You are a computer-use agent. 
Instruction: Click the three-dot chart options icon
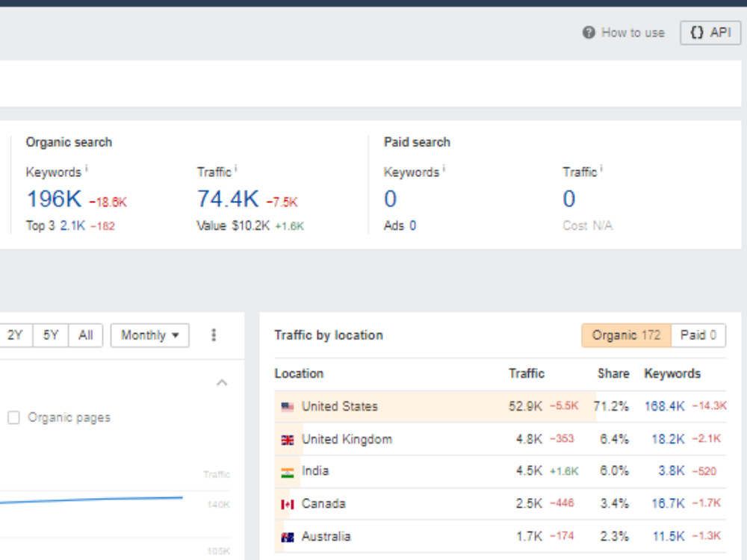(214, 335)
